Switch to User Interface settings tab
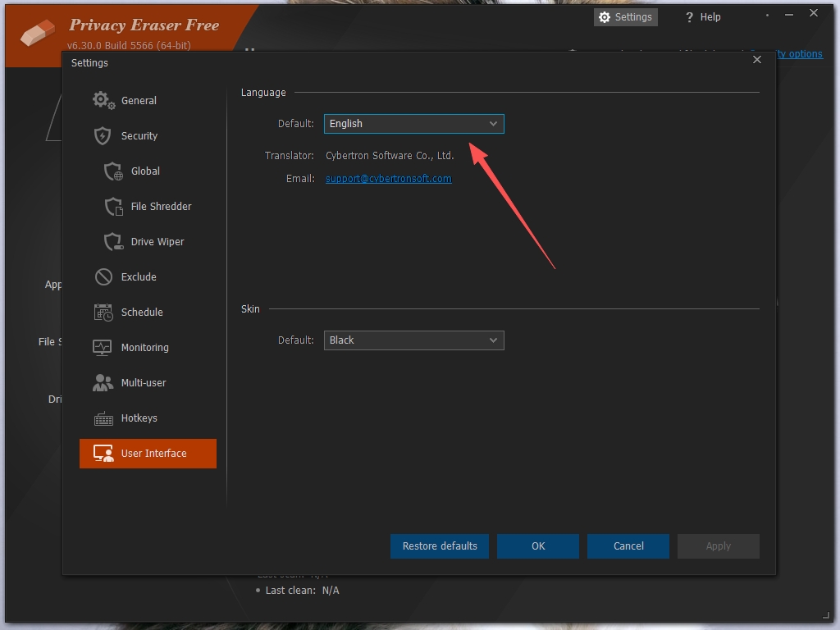The width and height of the screenshot is (840, 630). (x=148, y=453)
